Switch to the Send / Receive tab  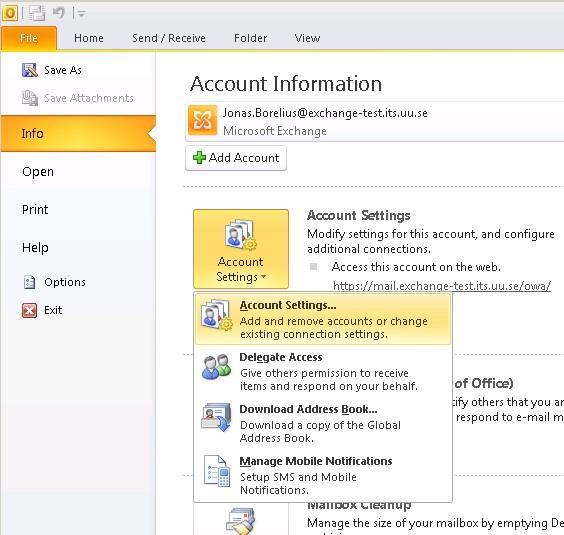tap(169, 38)
